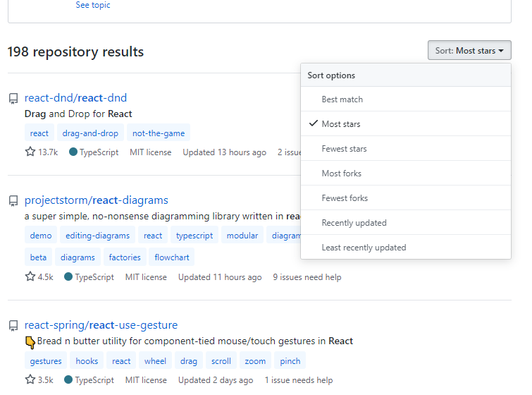Click Updated 13 hours ago text
Viewport: 532px width, 395px height.
(x=224, y=152)
